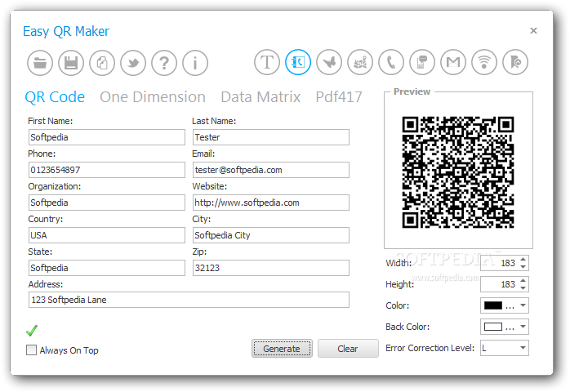Screen dimensions: 570x392
Task: Switch to the Data Matrix tab
Action: (261, 97)
